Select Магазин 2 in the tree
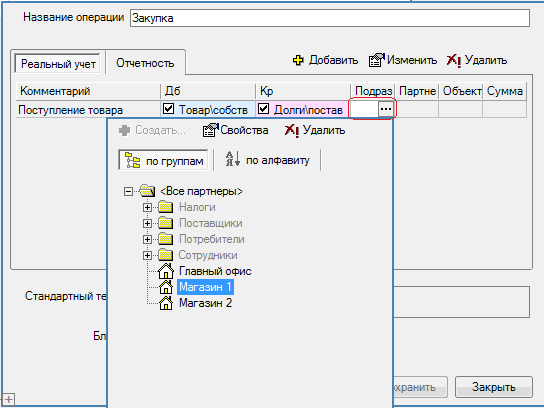This screenshot has width=544, height=408. 205,303
